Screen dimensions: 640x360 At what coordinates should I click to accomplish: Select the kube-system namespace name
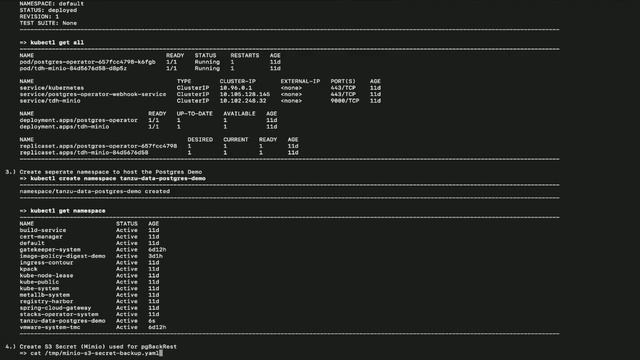tap(39, 289)
